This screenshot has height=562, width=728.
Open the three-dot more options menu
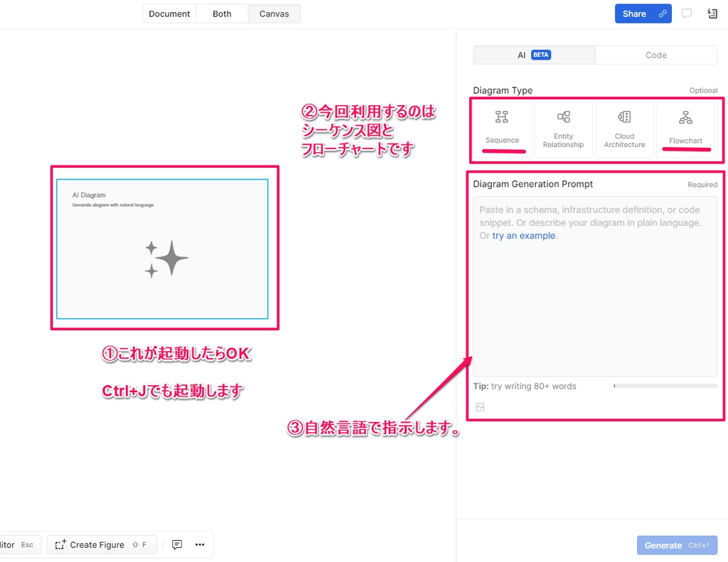200,545
